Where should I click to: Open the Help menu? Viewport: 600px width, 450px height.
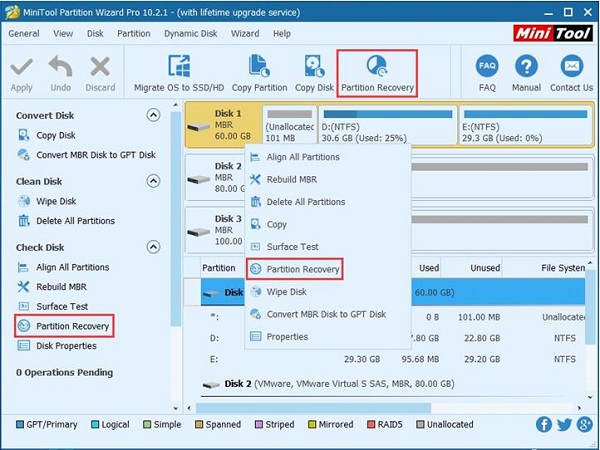[x=282, y=34]
